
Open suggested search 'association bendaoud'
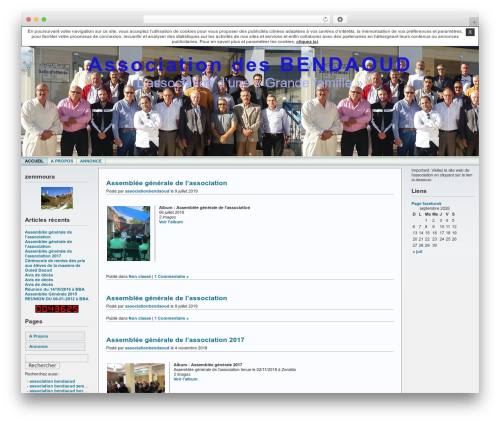[x=52, y=381]
